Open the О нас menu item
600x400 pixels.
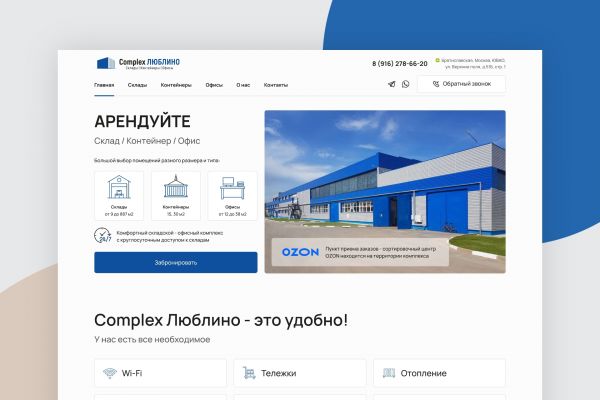243,85
